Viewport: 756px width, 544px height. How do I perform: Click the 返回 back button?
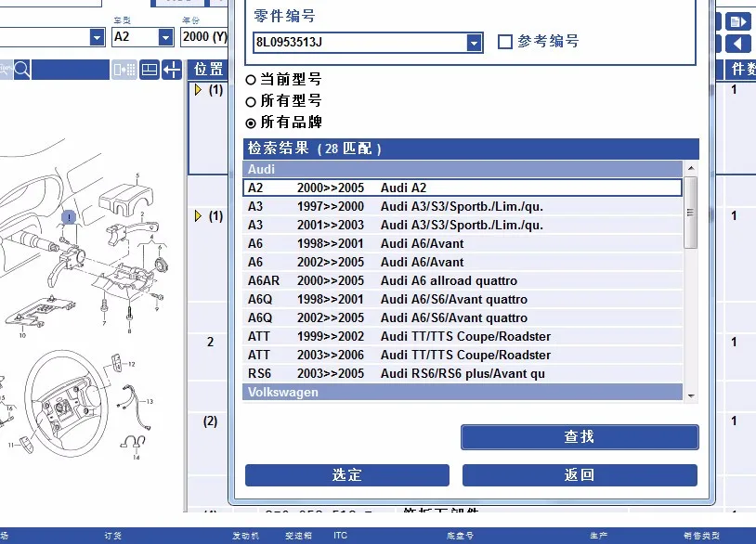point(580,475)
